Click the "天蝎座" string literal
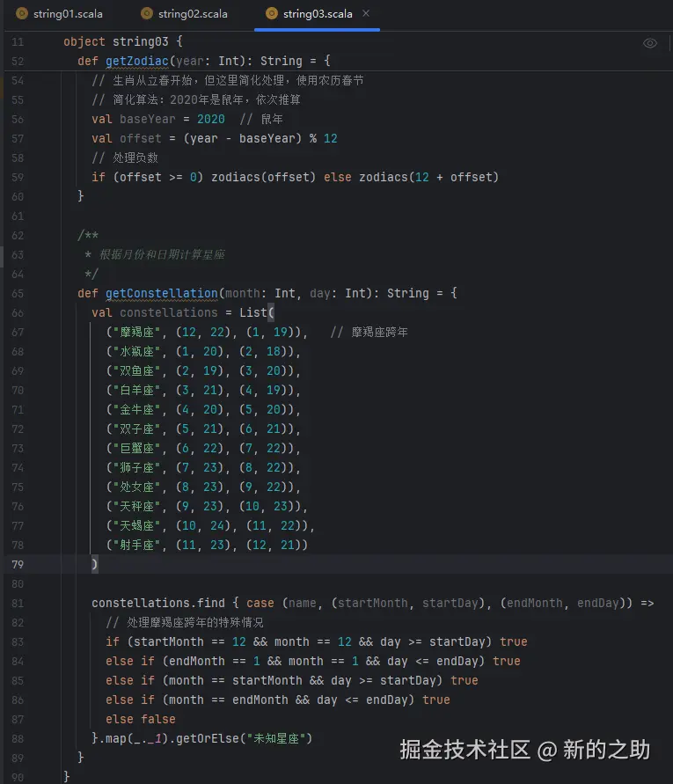The width and height of the screenshot is (673, 784). (x=136, y=525)
